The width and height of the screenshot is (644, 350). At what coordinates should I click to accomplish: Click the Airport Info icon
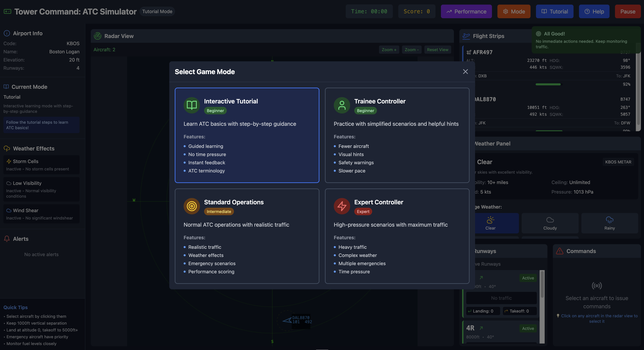[7, 33]
